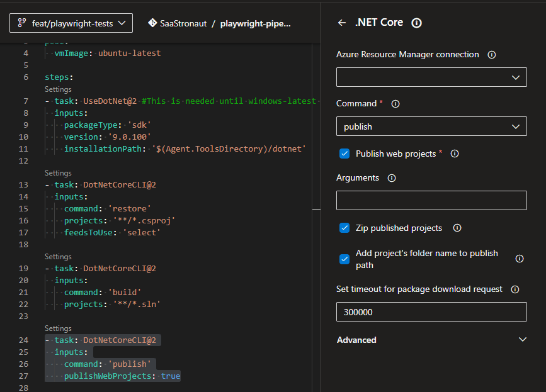546x392 pixels.
Task: Open Settings above the publish DotNetCoreCLI task
Action: [58, 328]
